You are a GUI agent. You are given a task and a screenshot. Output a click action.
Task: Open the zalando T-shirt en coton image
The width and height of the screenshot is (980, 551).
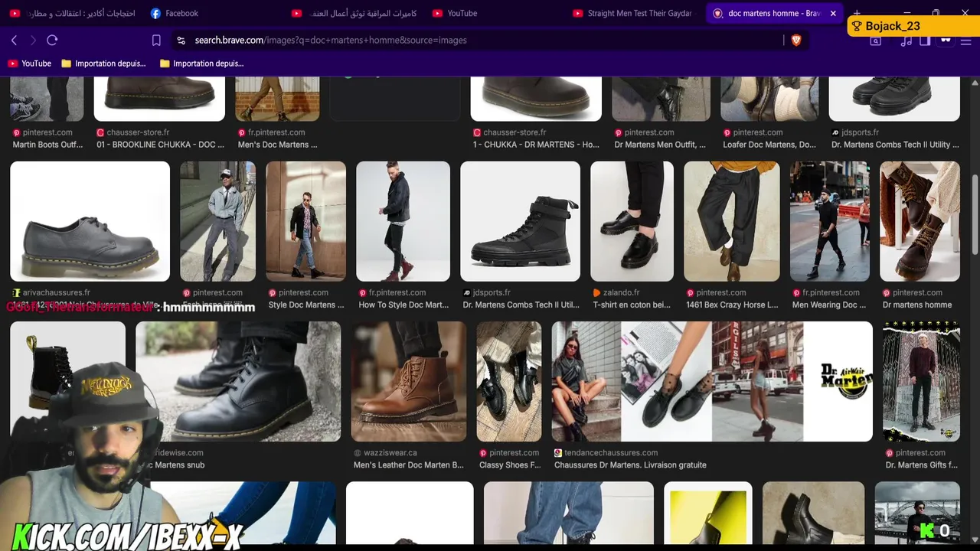tap(632, 221)
